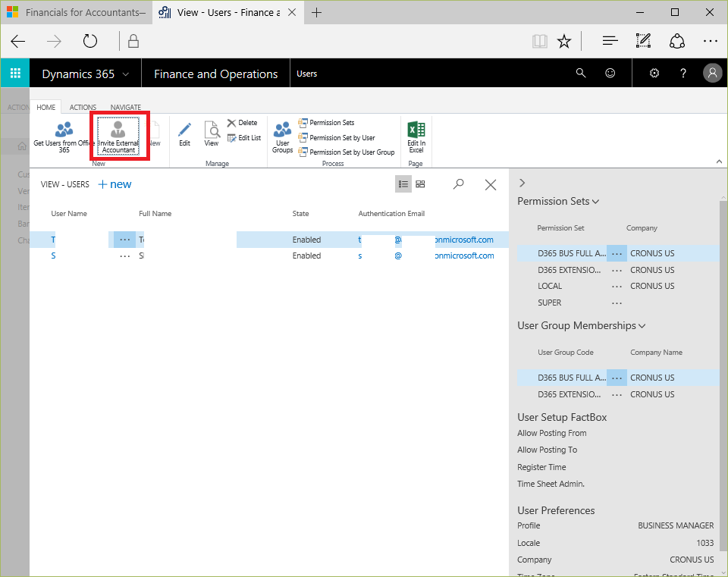Click Edit List in the ribbon

[x=243, y=138]
